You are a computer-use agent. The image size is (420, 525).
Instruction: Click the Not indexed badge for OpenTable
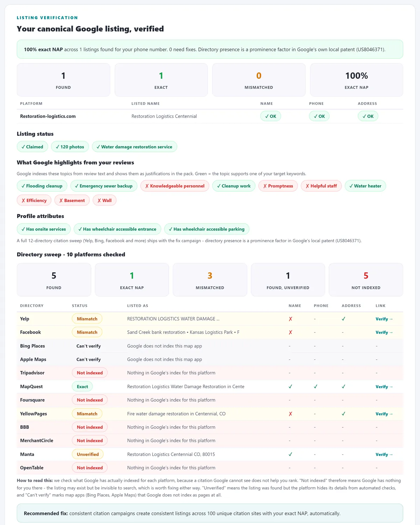coord(90,468)
